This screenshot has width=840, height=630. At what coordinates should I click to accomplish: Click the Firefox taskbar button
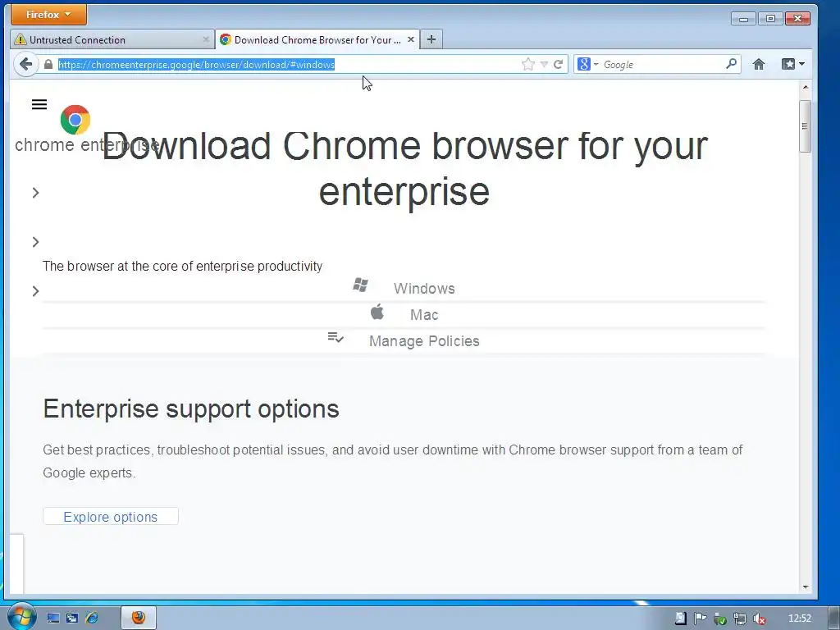139,618
